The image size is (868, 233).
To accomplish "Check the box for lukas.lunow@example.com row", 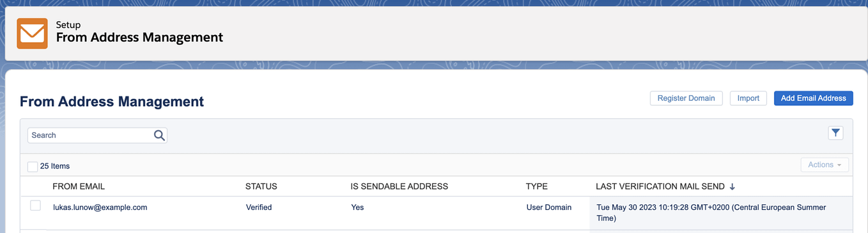I will tap(36, 206).
